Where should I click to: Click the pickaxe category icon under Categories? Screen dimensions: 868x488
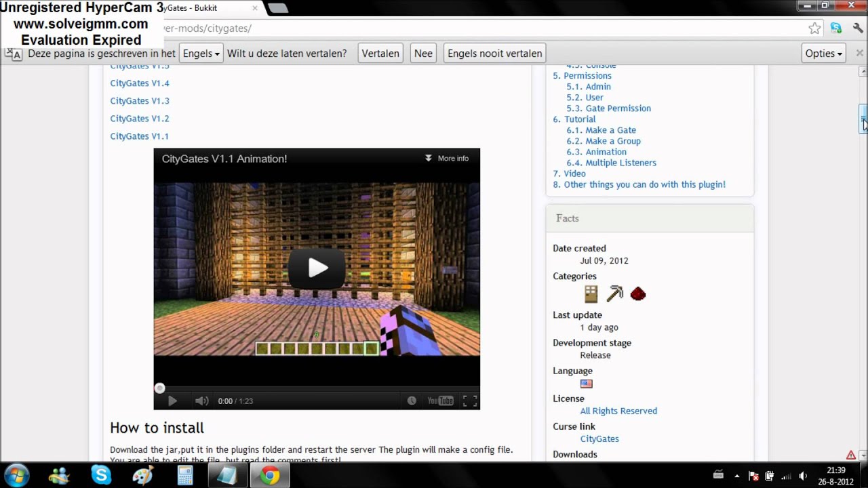[614, 293]
